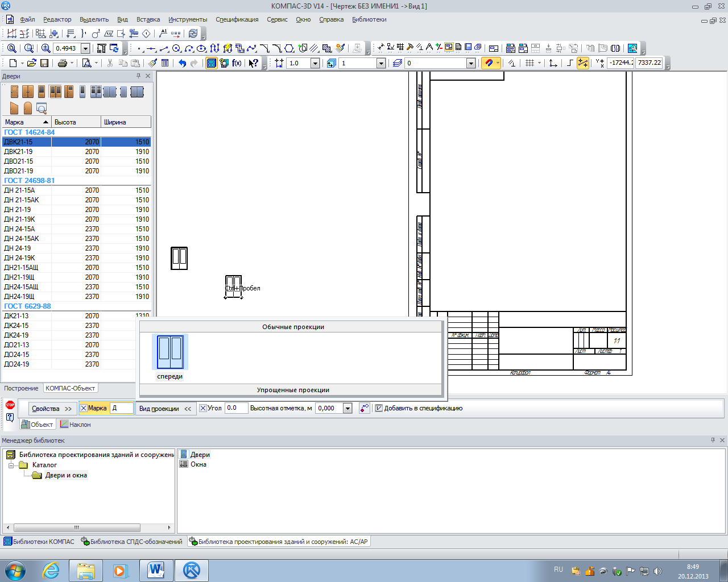Switch to Библиотека СПДС-обозначений tab
Screen dimensions: 728x582
[x=132, y=542]
